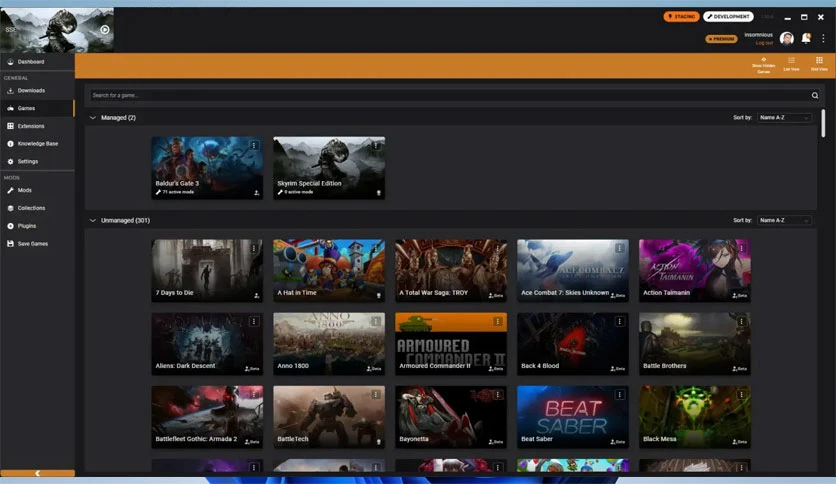
Task: Click Skyrim Special Edition badge icon
Action: click(x=379, y=193)
